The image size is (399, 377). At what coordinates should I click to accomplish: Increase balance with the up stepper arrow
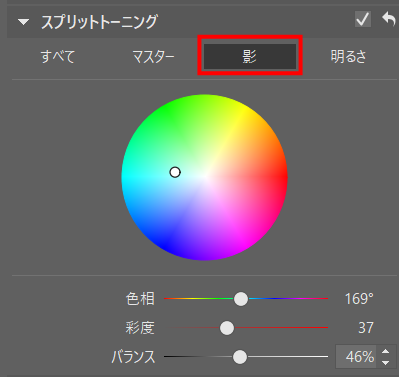tap(385, 351)
